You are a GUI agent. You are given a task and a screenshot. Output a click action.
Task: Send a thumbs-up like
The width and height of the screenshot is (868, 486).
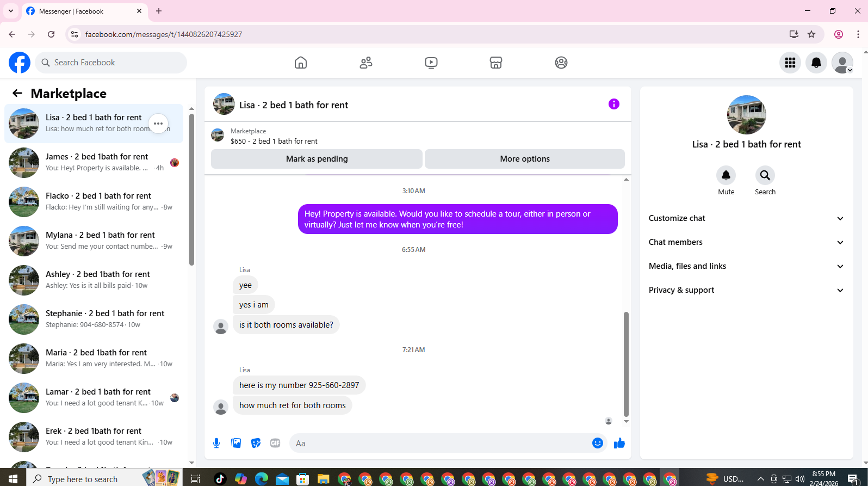pos(619,443)
